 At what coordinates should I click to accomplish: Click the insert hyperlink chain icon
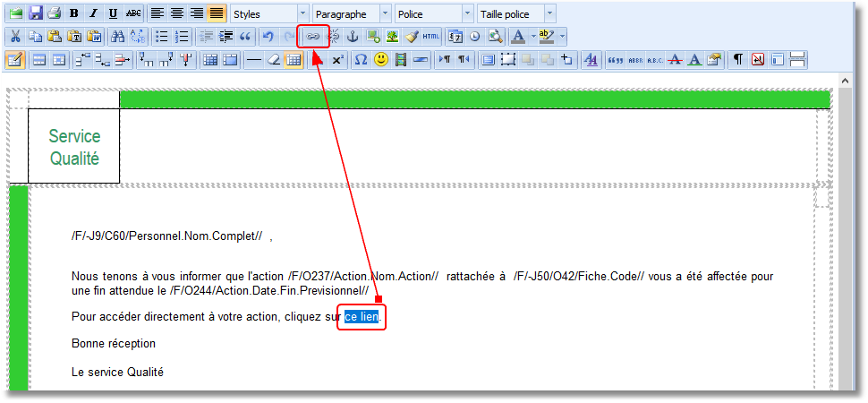(313, 37)
